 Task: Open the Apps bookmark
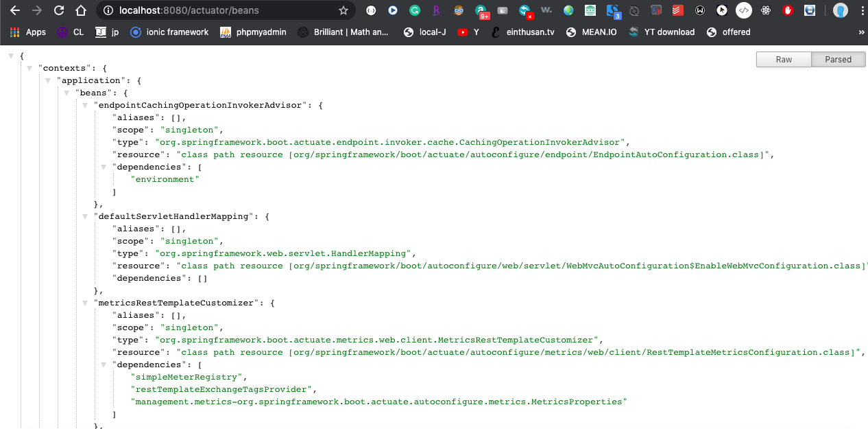28,32
